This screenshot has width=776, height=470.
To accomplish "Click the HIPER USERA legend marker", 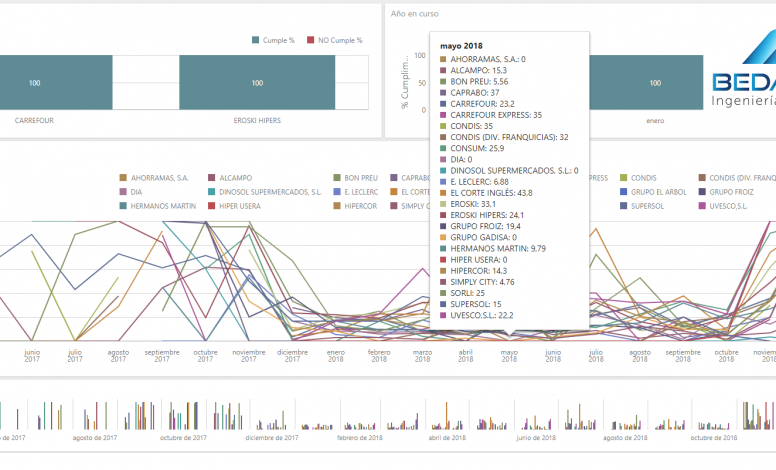I will 212,205.
